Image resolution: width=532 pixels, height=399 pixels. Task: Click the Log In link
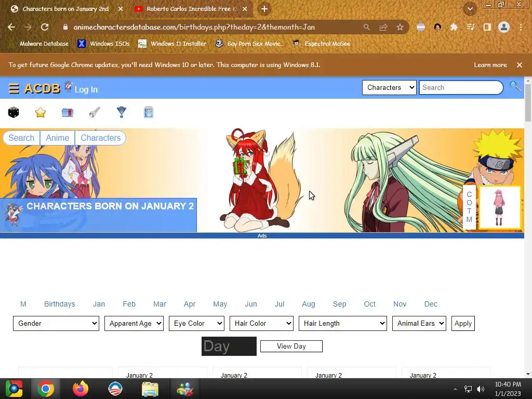click(x=86, y=89)
